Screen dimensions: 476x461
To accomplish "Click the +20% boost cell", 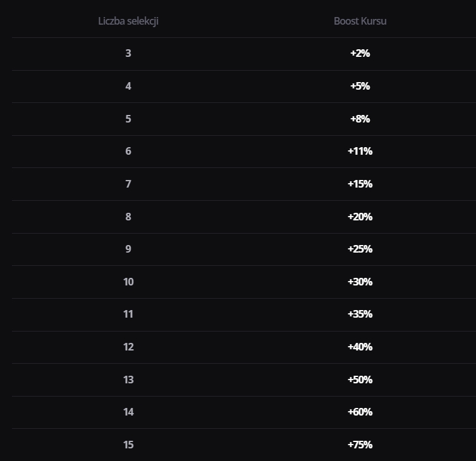I will [360, 217].
